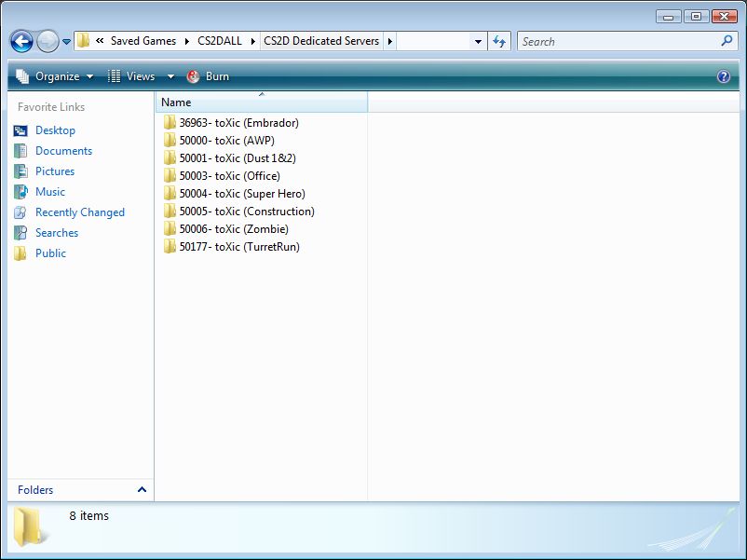
Task: Click the Desktop icon in Favorite Links
Action: click(x=20, y=130)
